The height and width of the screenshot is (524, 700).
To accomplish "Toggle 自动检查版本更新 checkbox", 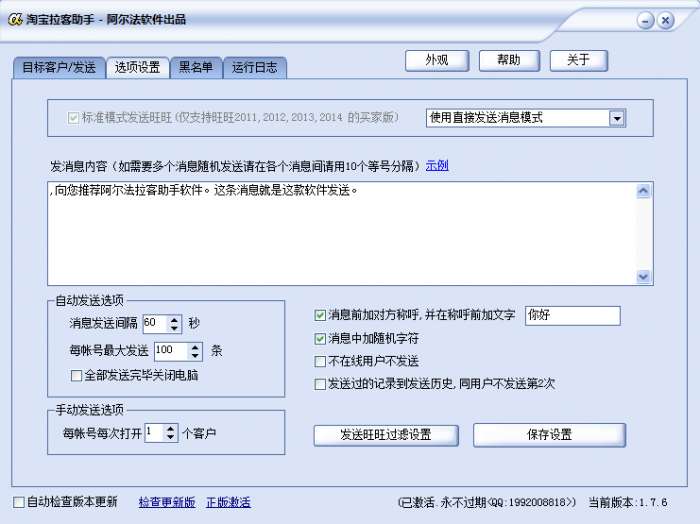I will pyautogui.click(x=19, y=503).
